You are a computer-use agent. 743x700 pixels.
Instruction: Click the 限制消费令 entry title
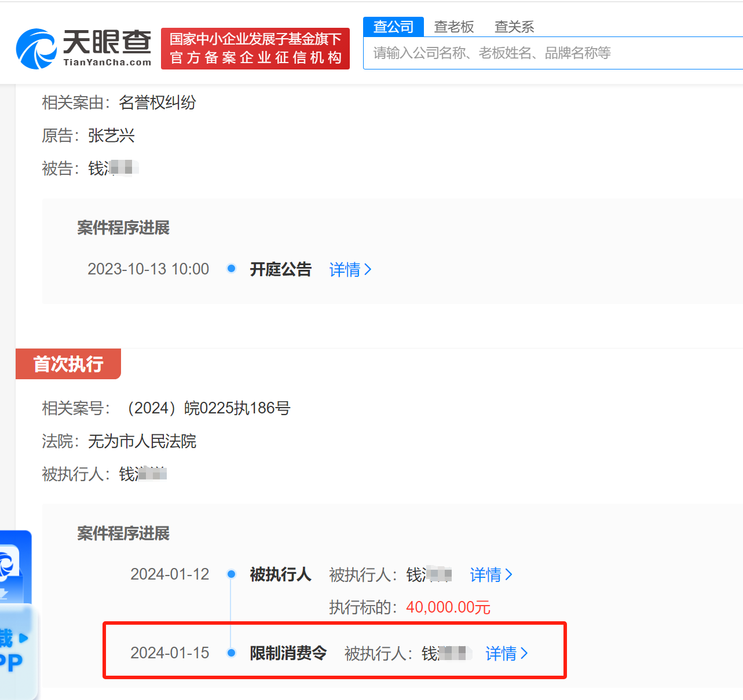[288, 653]
